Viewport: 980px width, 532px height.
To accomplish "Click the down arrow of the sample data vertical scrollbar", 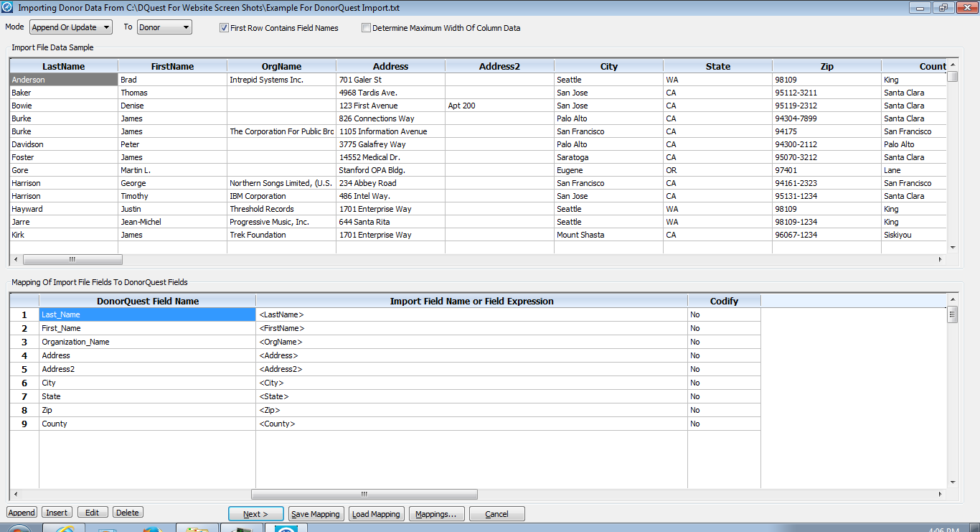I will click(x=953, y=248).
